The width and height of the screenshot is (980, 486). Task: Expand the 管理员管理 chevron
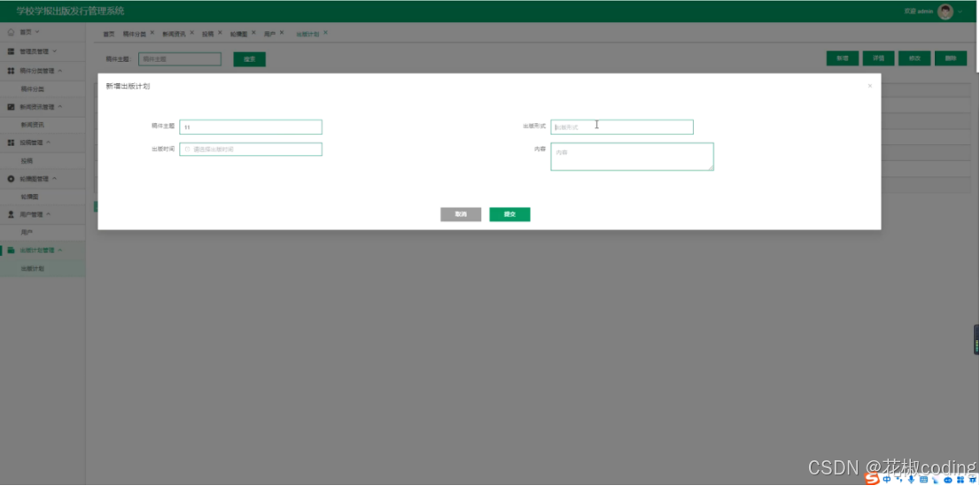(x=54, y=51)
